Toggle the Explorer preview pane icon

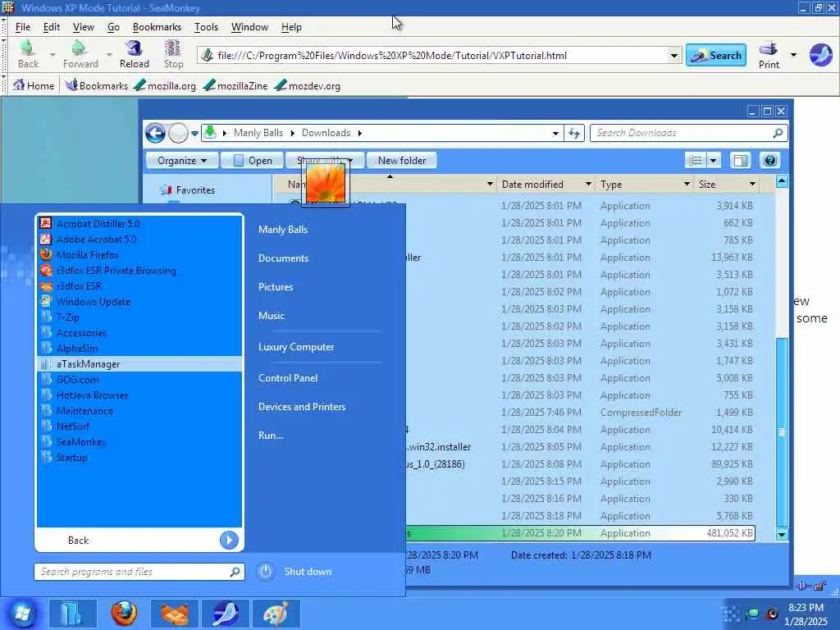click(x=741, y=160)
